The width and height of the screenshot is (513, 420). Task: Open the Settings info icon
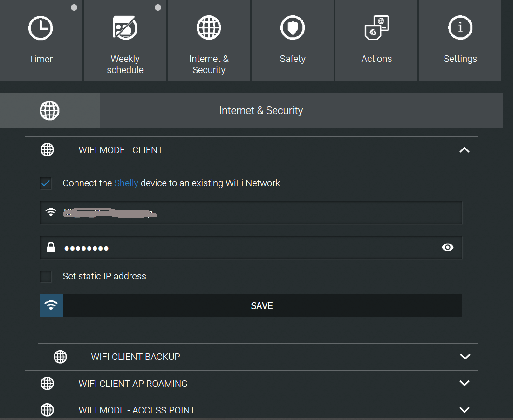[x=460, y=28]
